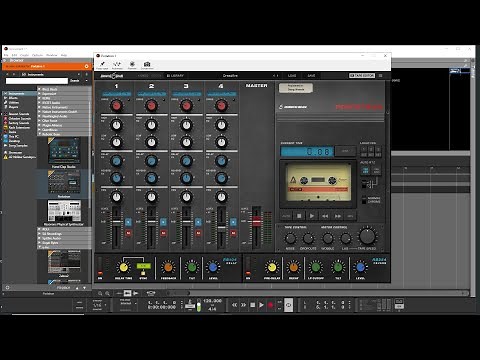The height and width of the screenshot is (360, 480).
Task: Click the orange Browser power icon
Action: tap(86, 66)
